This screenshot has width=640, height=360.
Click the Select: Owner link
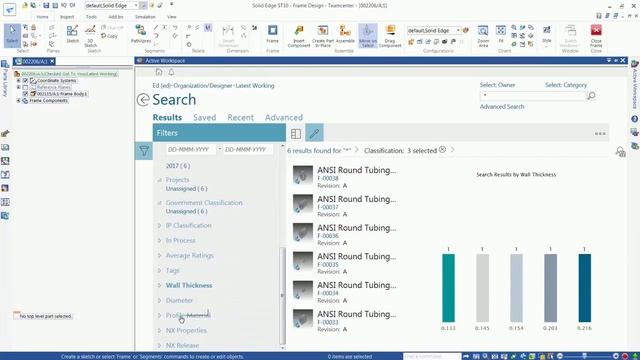(x=497, y=85)
